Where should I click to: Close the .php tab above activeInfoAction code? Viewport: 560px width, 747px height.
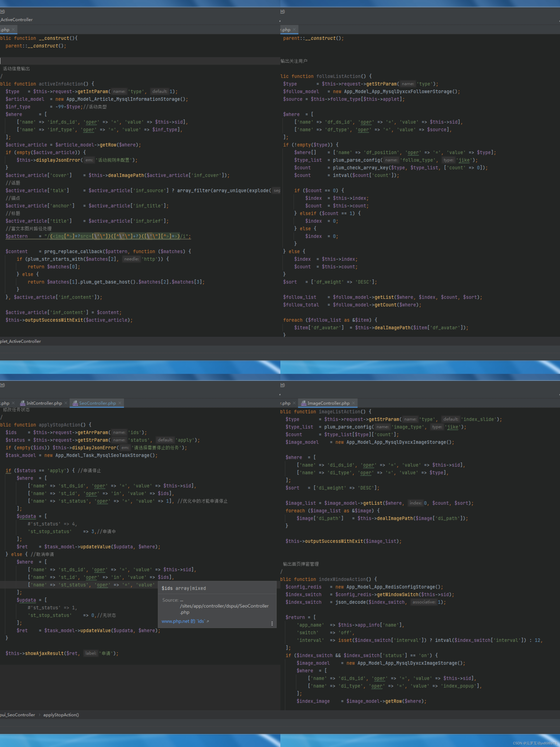tap(13, 30)
